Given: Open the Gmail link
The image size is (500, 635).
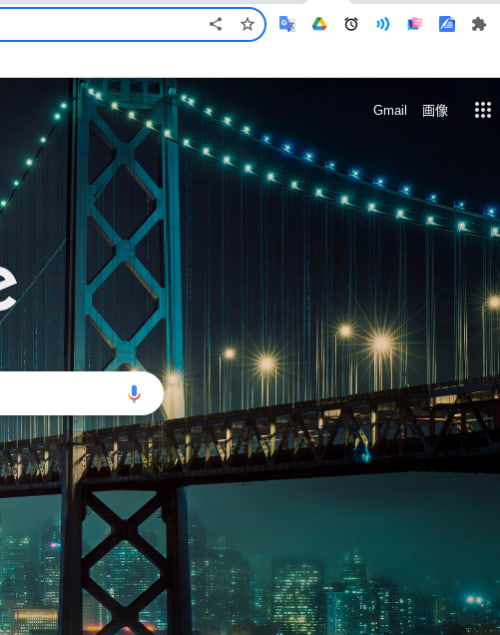Looking at the screenshot, I should 390,110.
